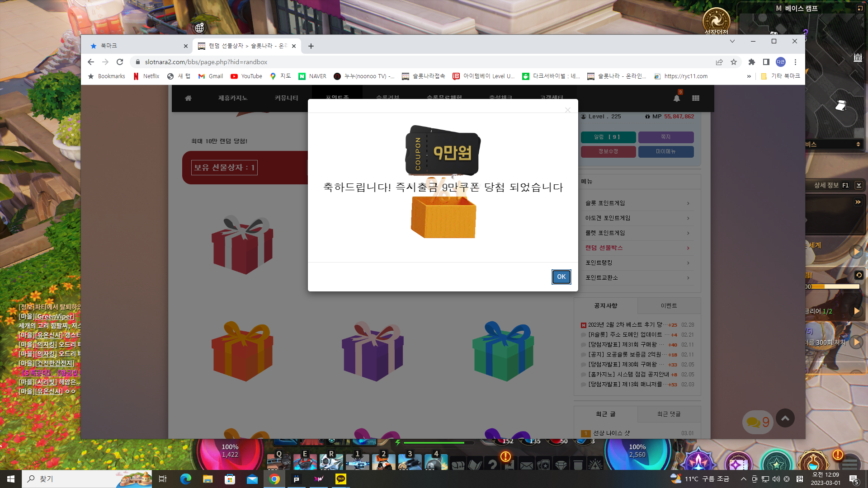Launch Microsoft Edge from taskbar
The image size is (868, 488).
click(185, 479)
